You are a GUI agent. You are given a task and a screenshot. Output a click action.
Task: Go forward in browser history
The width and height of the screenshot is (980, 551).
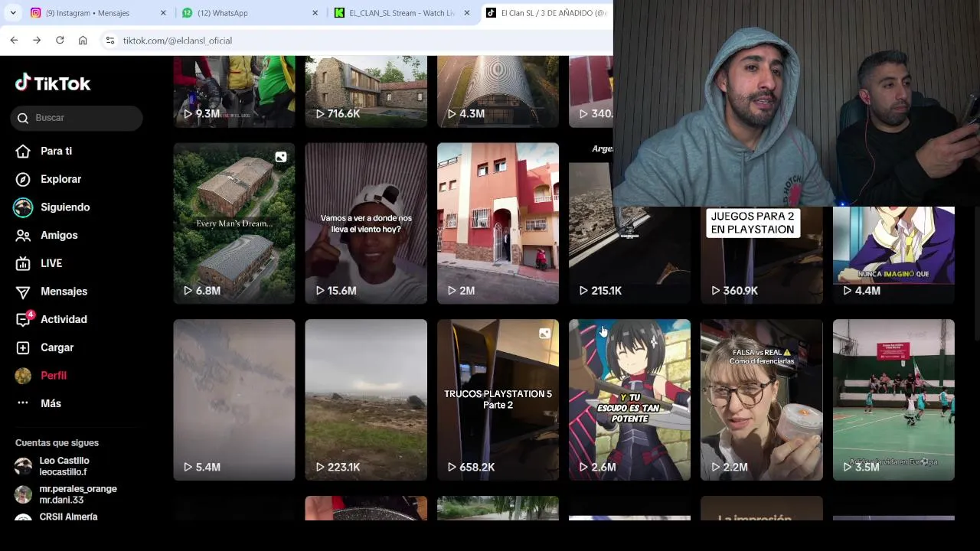click(37, 41)
